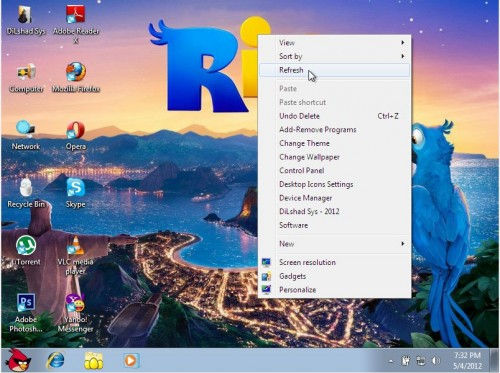Expand the View submenu
This screenshot has height=373, width=500.
[334, 43]
